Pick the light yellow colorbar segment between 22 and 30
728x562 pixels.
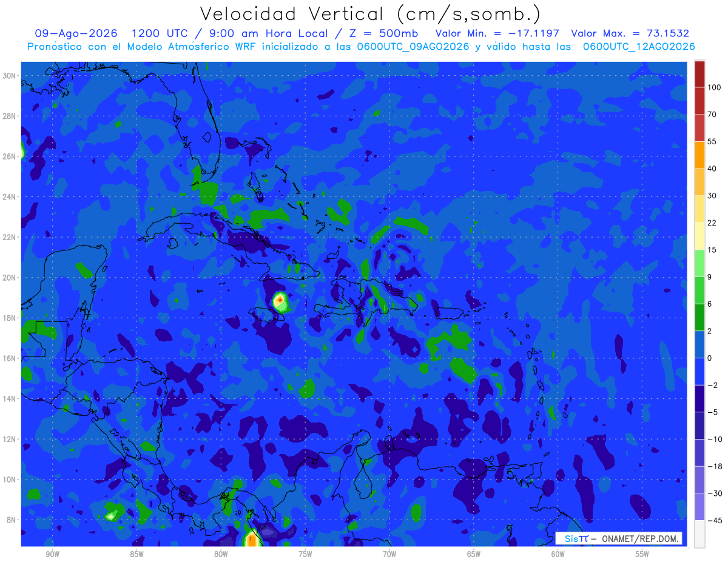tap(699, 209)
